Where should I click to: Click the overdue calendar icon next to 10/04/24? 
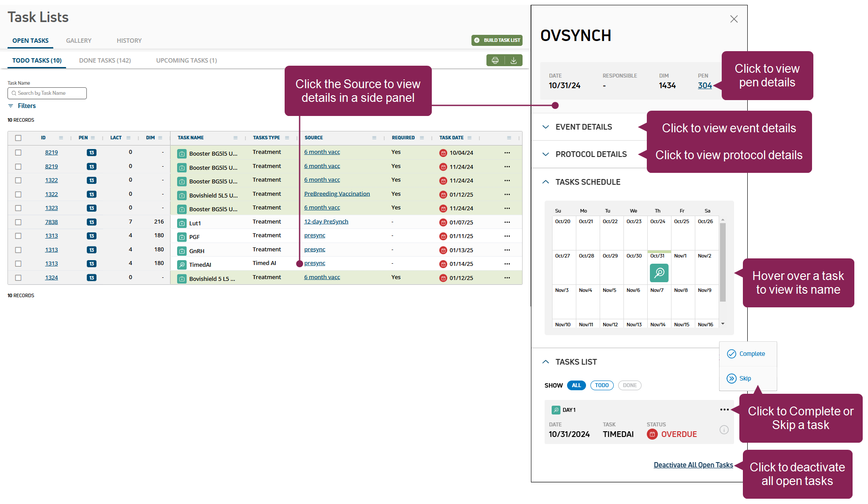pos(443,153)
